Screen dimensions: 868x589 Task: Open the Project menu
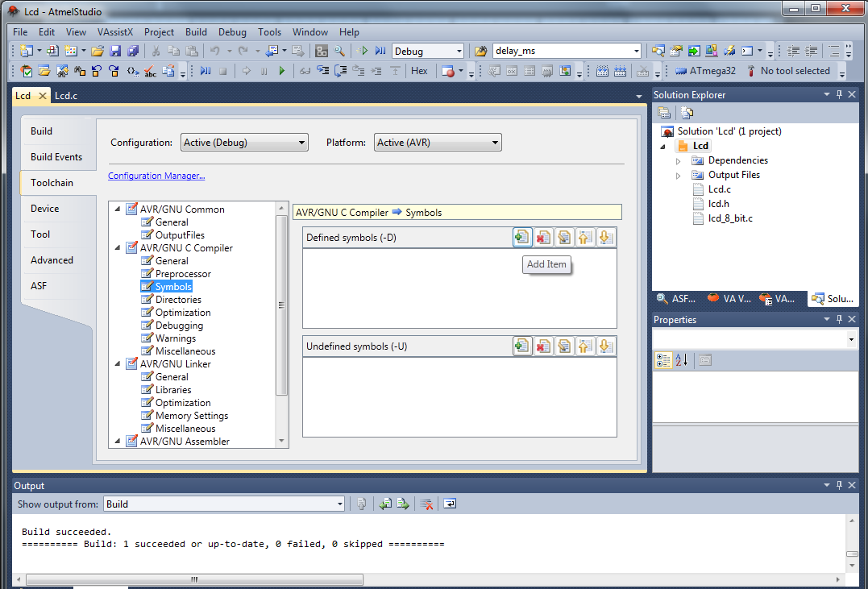coord(159,32)
